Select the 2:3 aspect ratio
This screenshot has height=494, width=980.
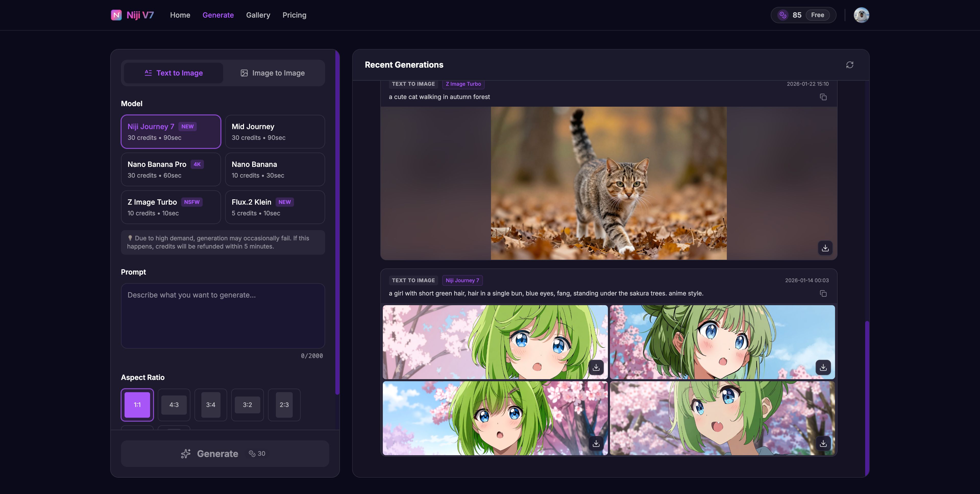coord(284,405)
